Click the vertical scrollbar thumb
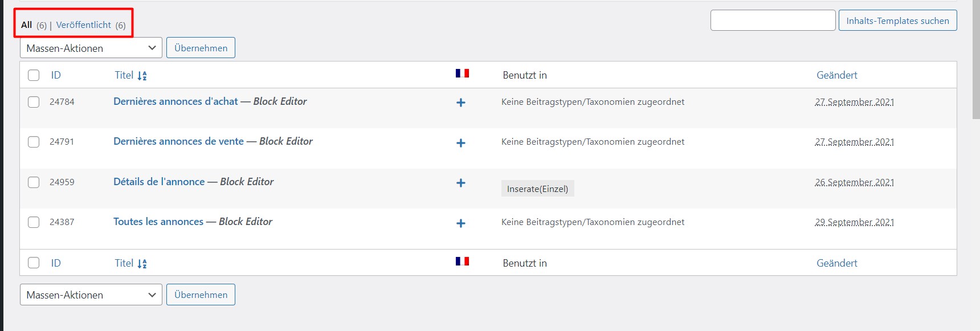This screenshot has height=331, width=980. click(976, 59)
